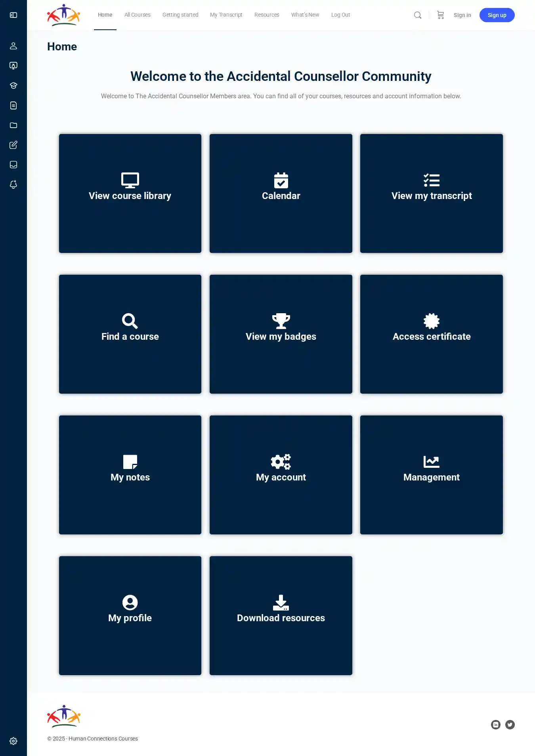Click the search magnifier in header
Screen dimensions: 535x756
point(418,15)
